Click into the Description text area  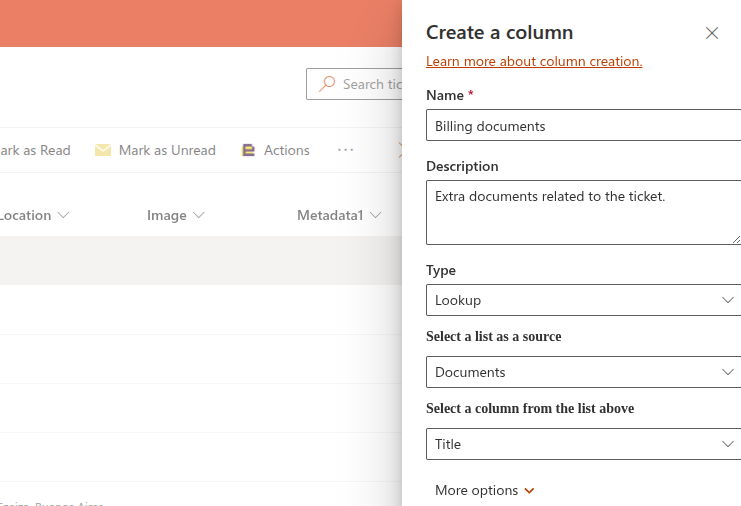(583, 212)
